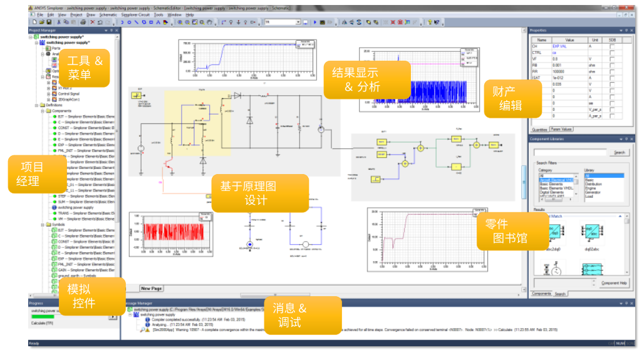Screen dimensions: 644x350
Task: Click the context help pointer icon
Action: point(437,22)
